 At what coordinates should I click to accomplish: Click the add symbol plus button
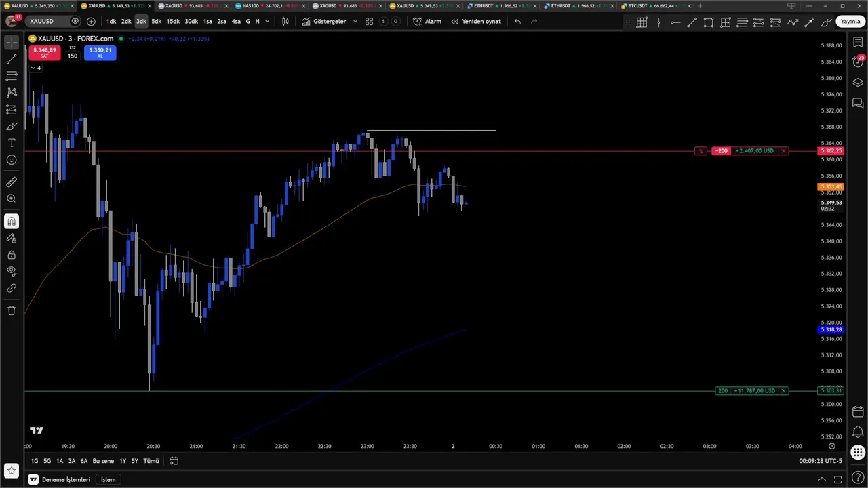click(91, 21)
